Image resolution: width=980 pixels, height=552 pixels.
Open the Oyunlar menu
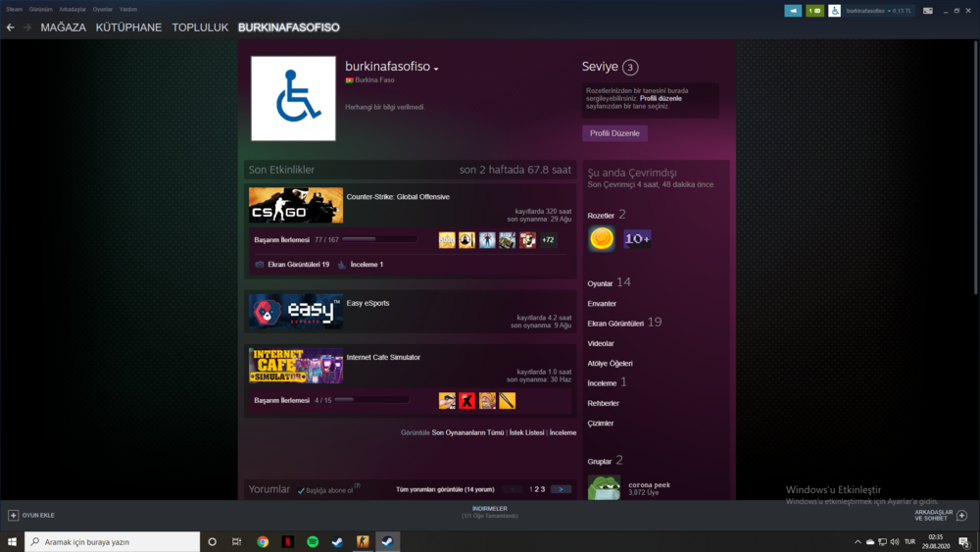103,10
